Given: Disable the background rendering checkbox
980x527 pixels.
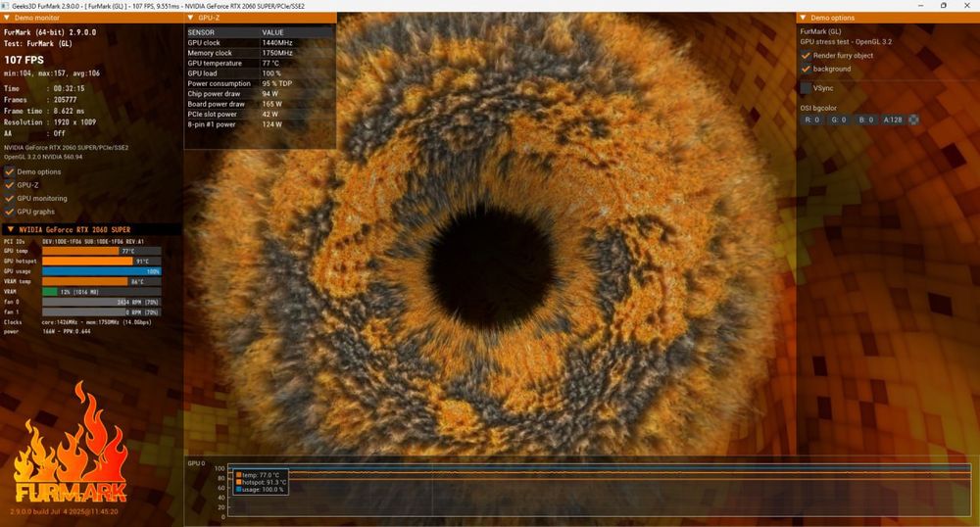Looking at the screenshot, I should coord(806,69).
